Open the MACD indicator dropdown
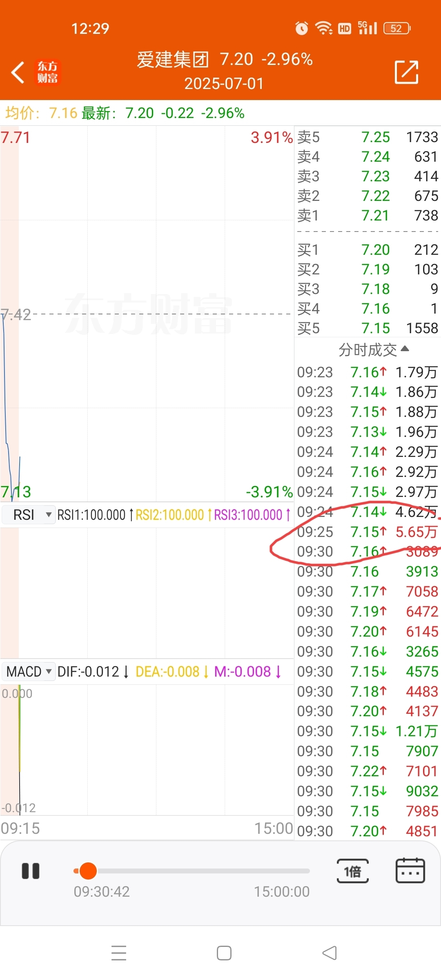Screen dimensions: 441x980 pyautogui.click(x=29, y=671)
